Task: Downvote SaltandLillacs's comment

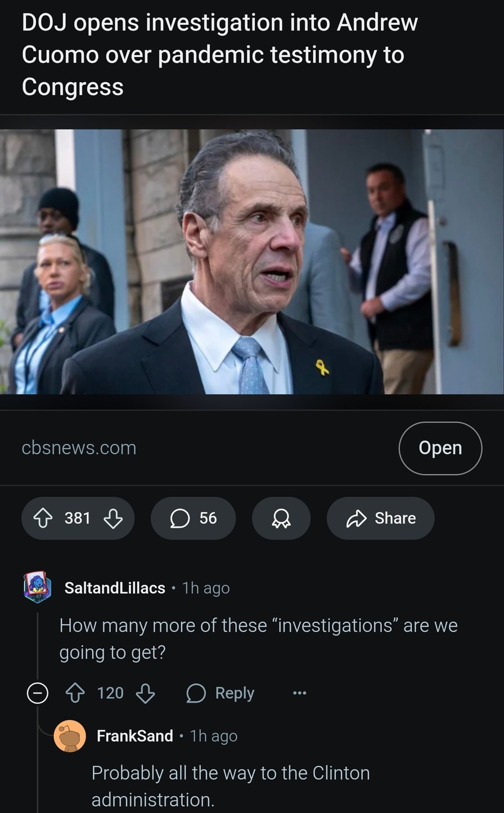Action: coord(145,693)
